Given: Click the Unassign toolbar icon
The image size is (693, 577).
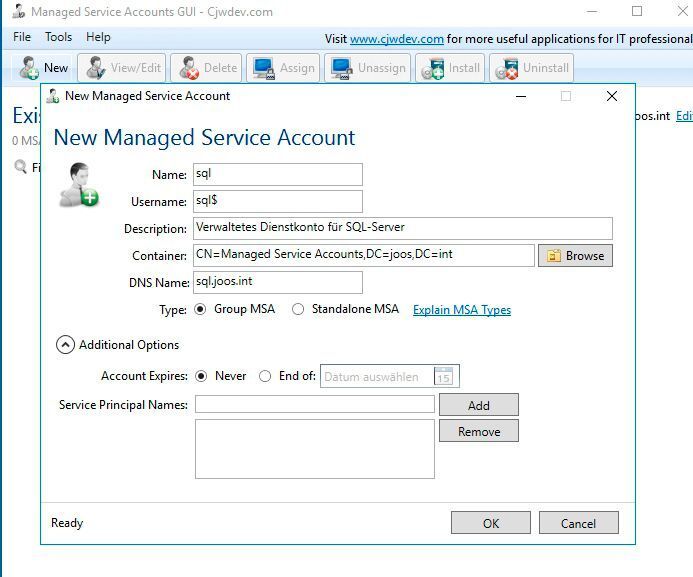Looking at the screenshot, I should 342,68.
